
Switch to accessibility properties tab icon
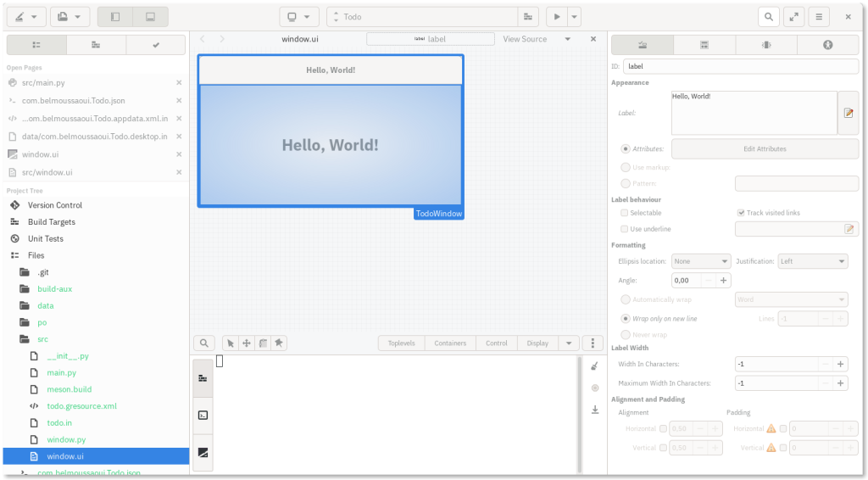tap(827, 45)
